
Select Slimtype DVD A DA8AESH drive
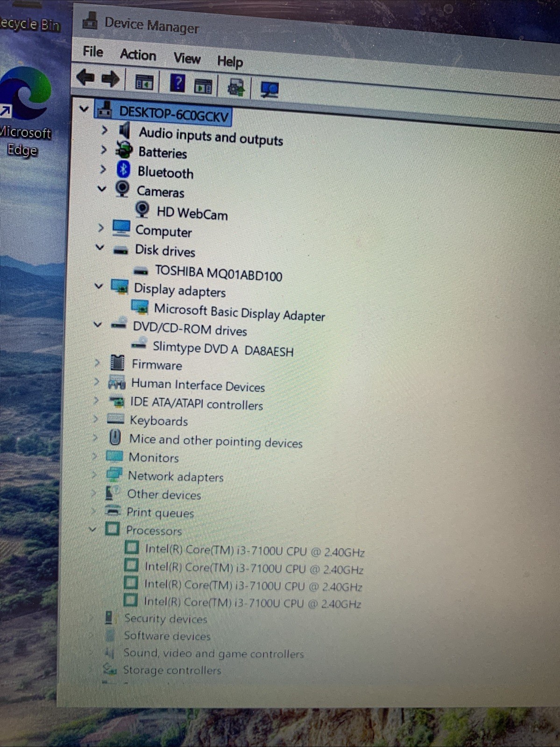[223, 349]
